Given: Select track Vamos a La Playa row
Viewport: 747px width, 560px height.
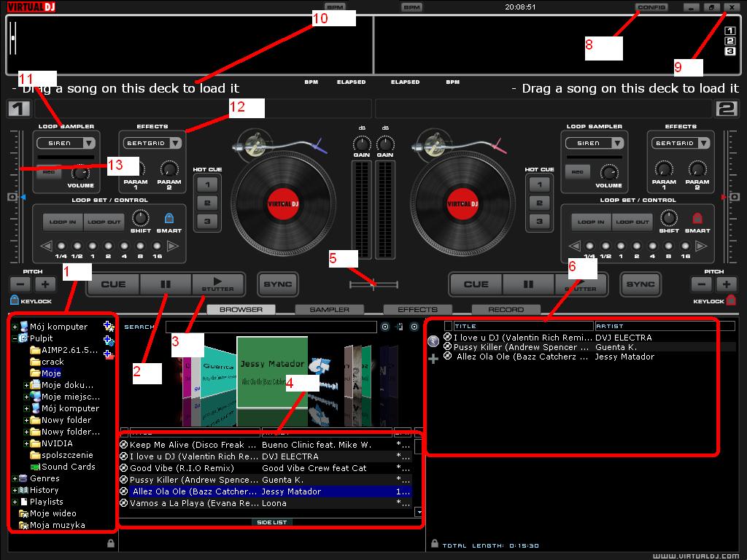Looking at the screenshot, I should (x=265, y=503).
